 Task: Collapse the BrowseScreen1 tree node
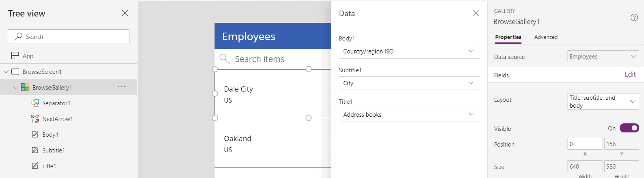pyautogui.click(x=6, y=72)
